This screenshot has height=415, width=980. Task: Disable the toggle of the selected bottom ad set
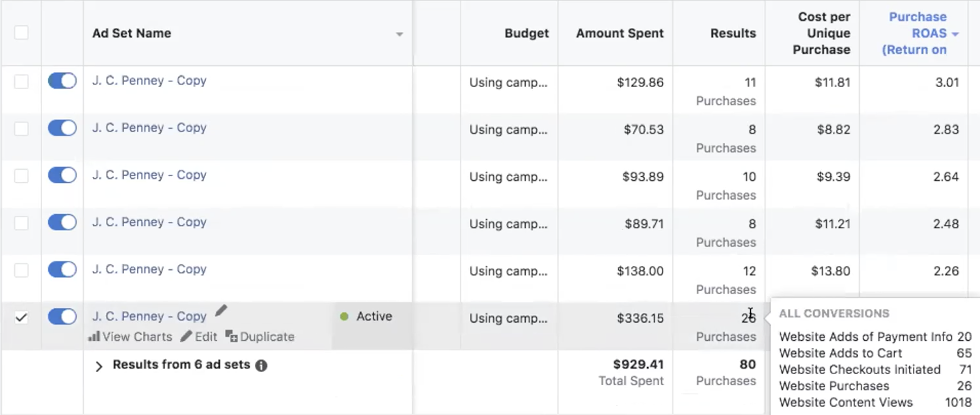point(62,316)
